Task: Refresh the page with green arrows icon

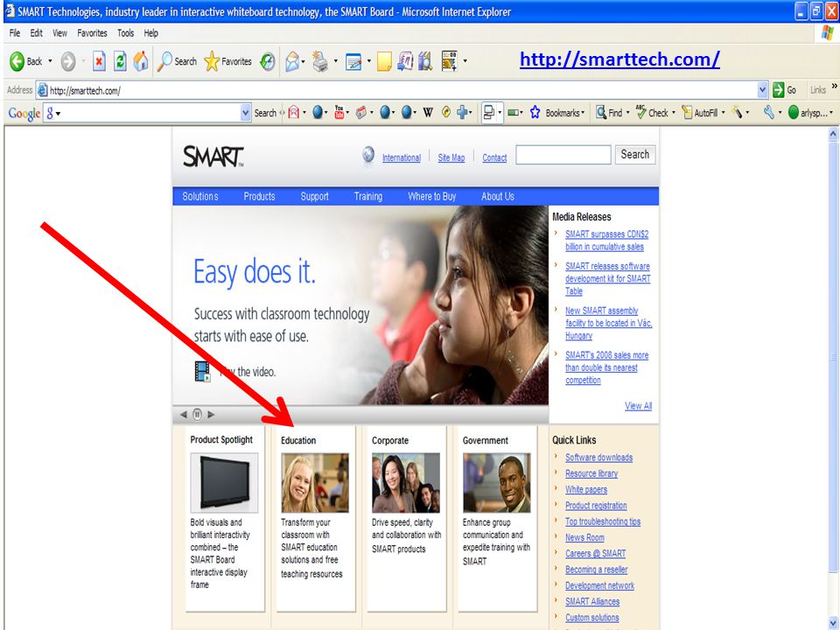Action: [121, 61]
